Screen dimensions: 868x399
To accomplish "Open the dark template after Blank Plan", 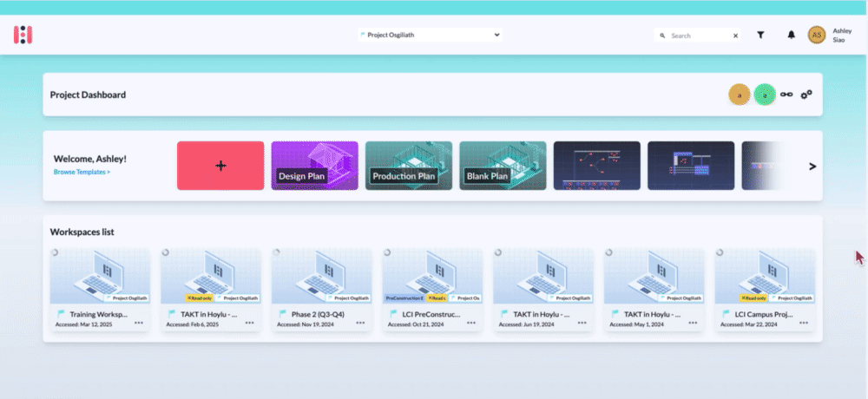I will (597, 166).
